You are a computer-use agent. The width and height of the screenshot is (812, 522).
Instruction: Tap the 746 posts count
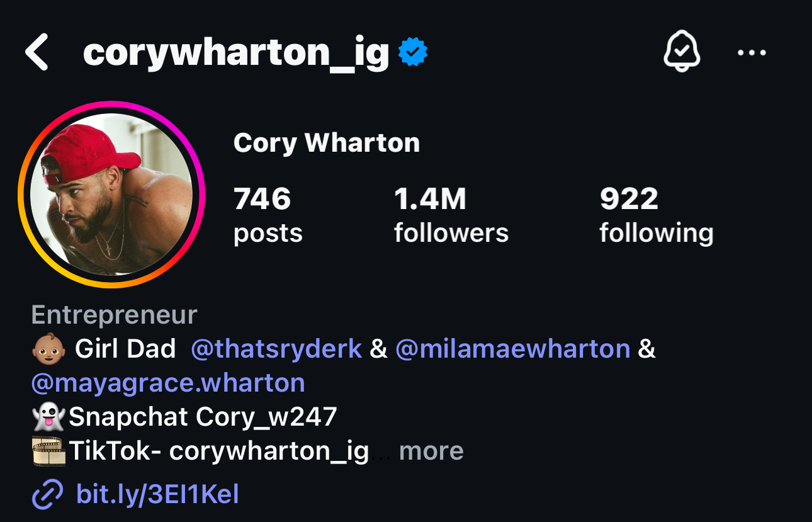tap(268, 215)
